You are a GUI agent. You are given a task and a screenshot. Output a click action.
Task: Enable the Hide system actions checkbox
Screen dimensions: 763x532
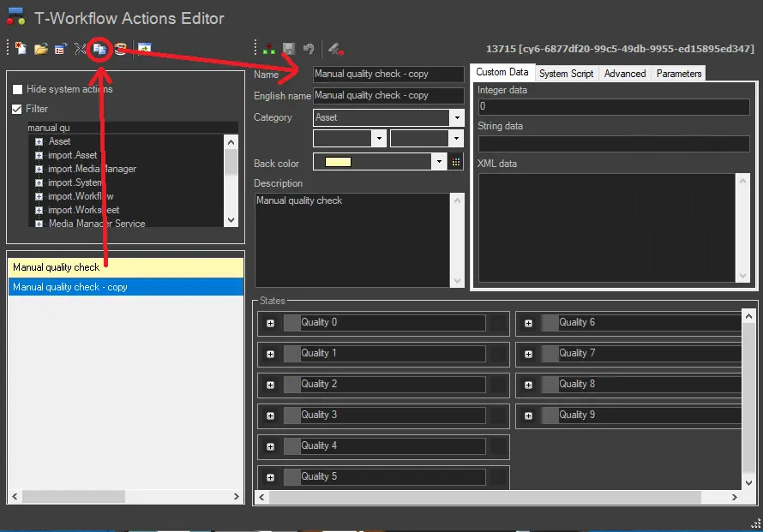tap(17, 89)
